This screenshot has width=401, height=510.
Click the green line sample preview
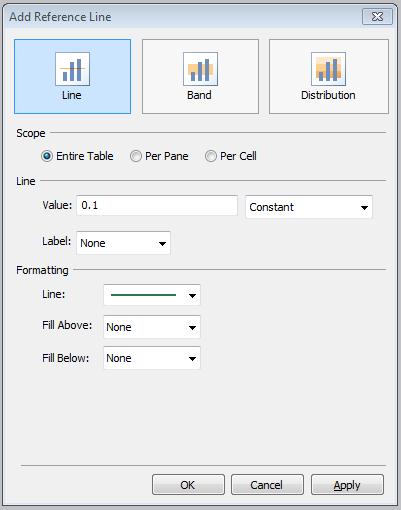point(143,295)
